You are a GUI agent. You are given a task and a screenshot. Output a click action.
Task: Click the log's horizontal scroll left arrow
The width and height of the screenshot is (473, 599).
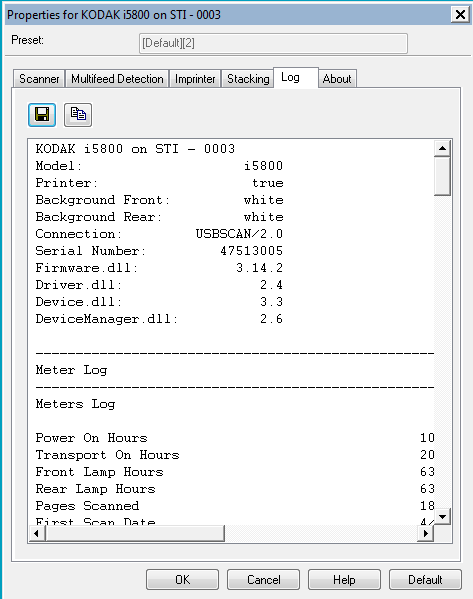pos(37,533)
